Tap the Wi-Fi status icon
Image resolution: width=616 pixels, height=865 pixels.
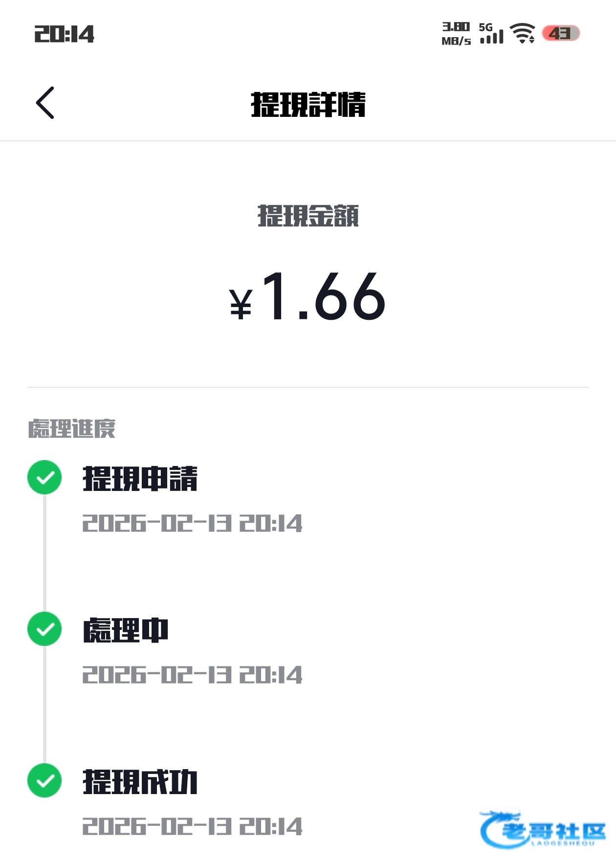click(522, 33)
